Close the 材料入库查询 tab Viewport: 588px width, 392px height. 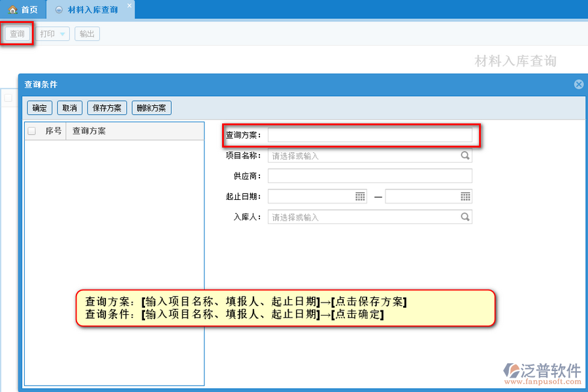[129, 6]
